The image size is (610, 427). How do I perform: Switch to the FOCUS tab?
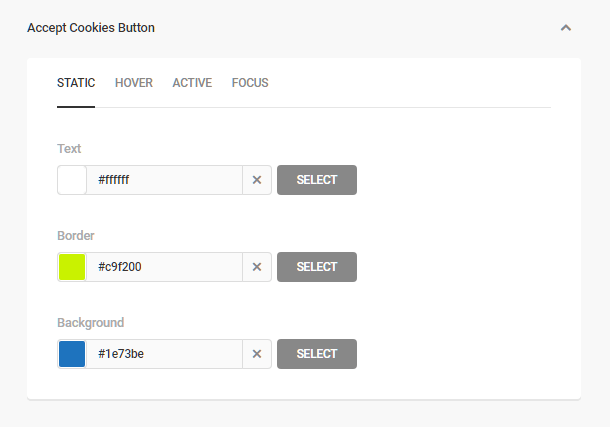[250, 83]
